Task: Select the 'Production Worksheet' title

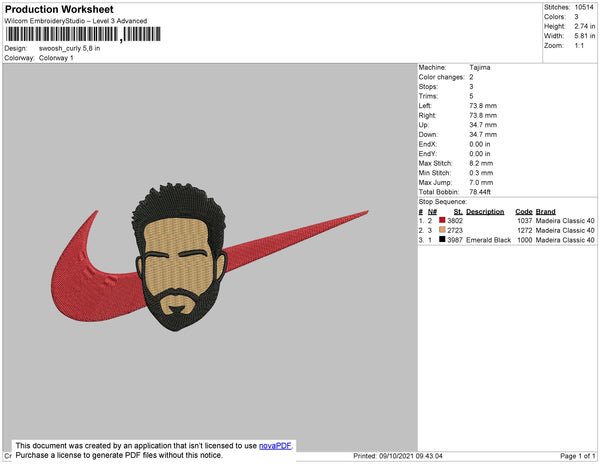Action: tap(59, 9)
